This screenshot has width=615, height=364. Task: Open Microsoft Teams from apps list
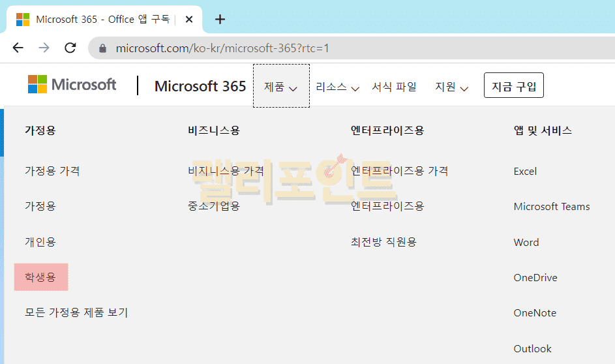tap(551, 207)
